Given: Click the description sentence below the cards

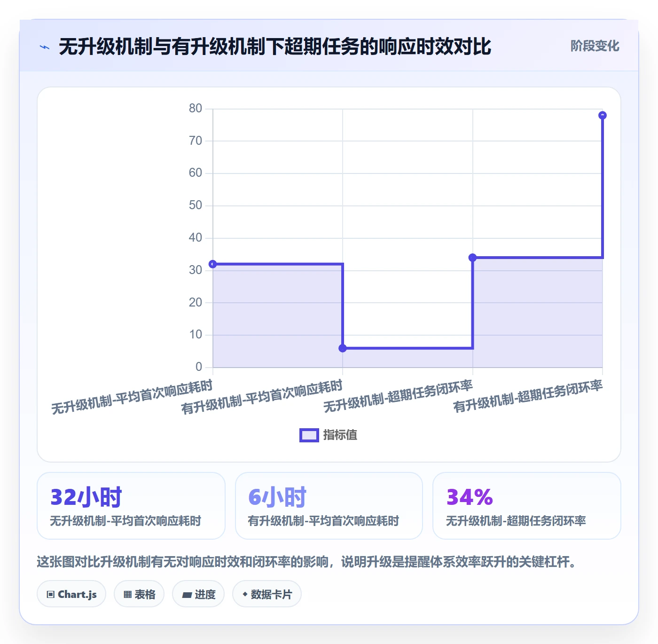Looking at the screenshot, I should 306,562.
